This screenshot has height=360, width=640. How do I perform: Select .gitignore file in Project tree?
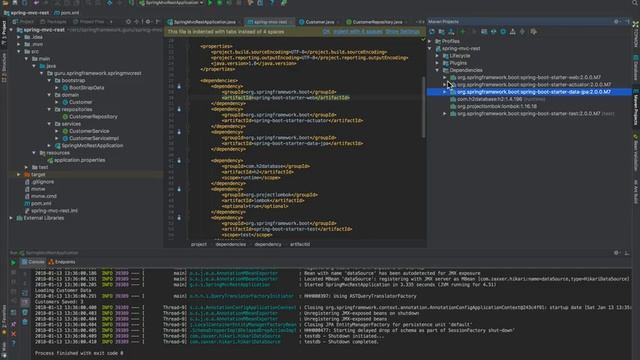click(42, 182)
